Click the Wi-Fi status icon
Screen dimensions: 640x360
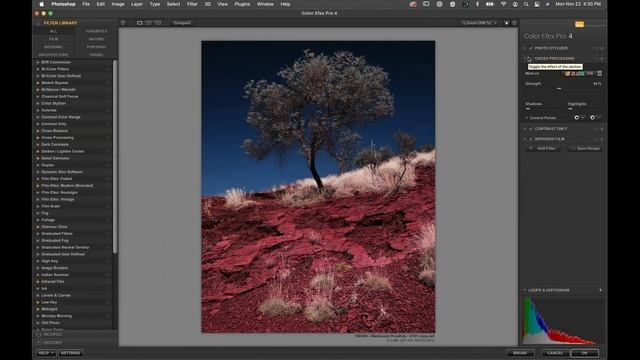click(503, 4)
